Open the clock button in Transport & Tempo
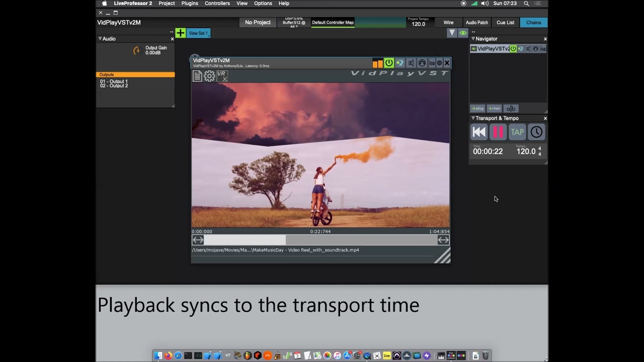This screenshot has width=644, height=362. (x=536, y=132)
